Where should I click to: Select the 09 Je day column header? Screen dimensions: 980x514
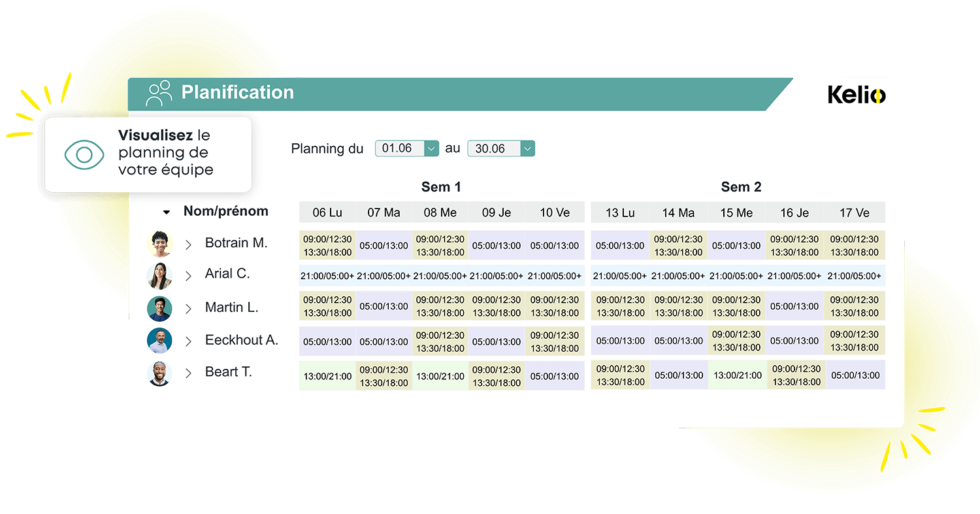tap(497, 213)
